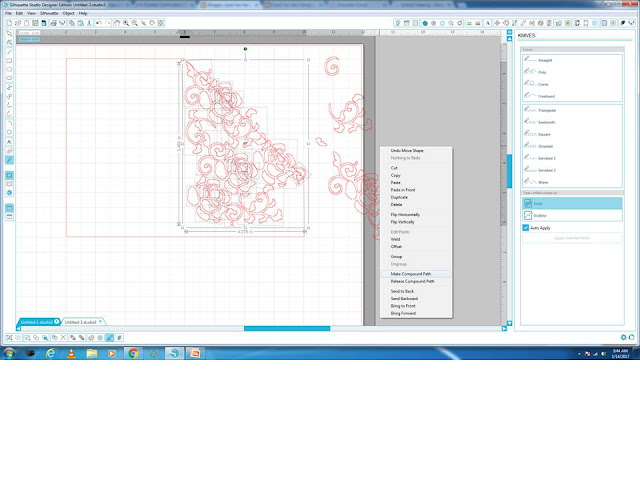640x480 pixels.
Task: Choose Duplicate in the context menu
Action: pos(416,197)
